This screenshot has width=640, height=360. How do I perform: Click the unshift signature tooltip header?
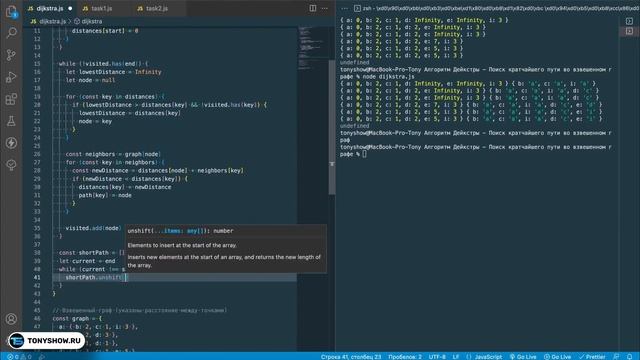pyautogui.click(x=180, y=231)
